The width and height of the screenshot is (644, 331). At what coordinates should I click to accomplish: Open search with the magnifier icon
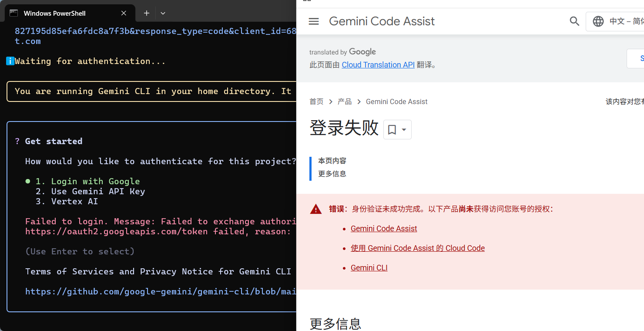tap(574, 21)
